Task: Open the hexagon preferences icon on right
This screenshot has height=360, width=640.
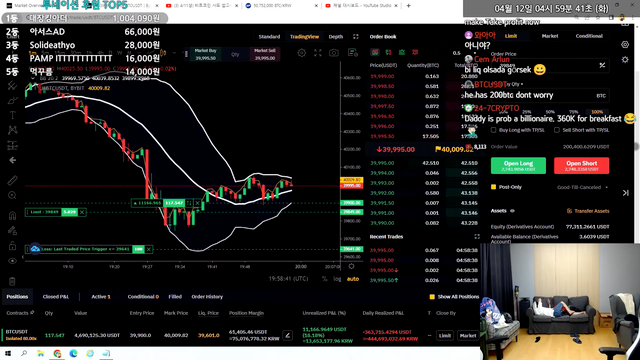Action: 625,44
